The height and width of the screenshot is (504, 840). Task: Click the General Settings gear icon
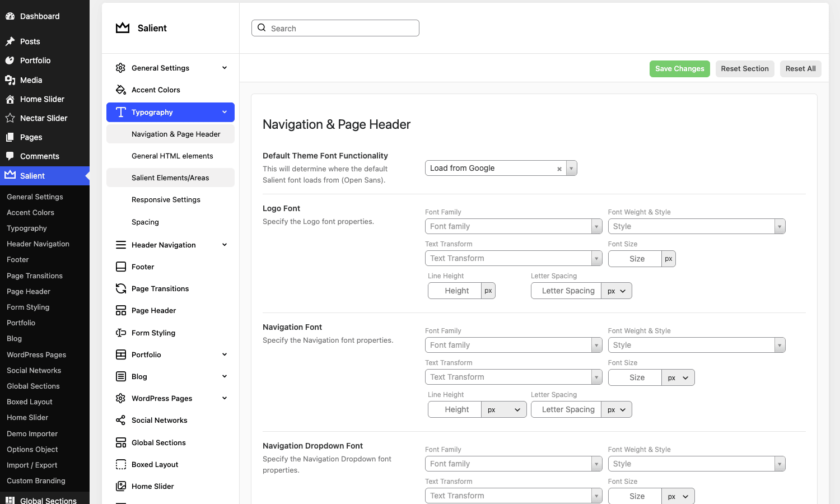pos(120,68)
